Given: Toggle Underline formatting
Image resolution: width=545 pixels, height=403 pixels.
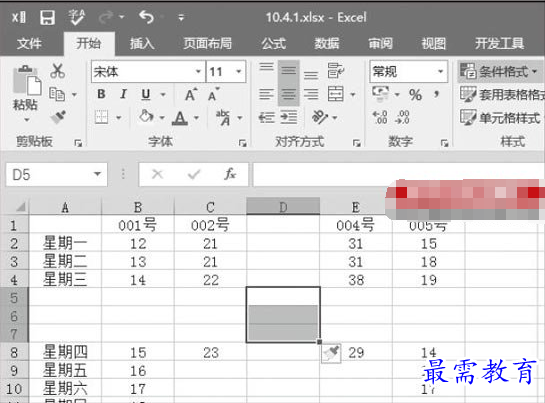Looking at the screenshot, I should 146,94.
